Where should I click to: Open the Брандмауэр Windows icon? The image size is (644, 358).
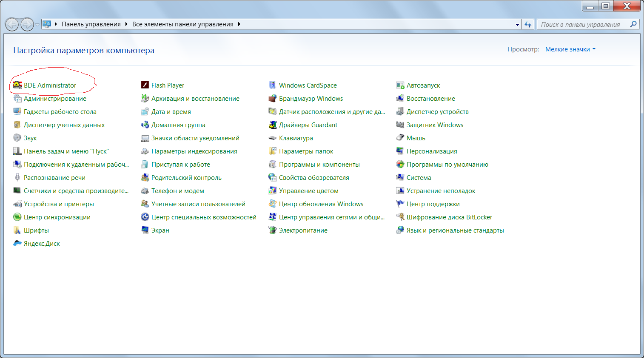273,99
